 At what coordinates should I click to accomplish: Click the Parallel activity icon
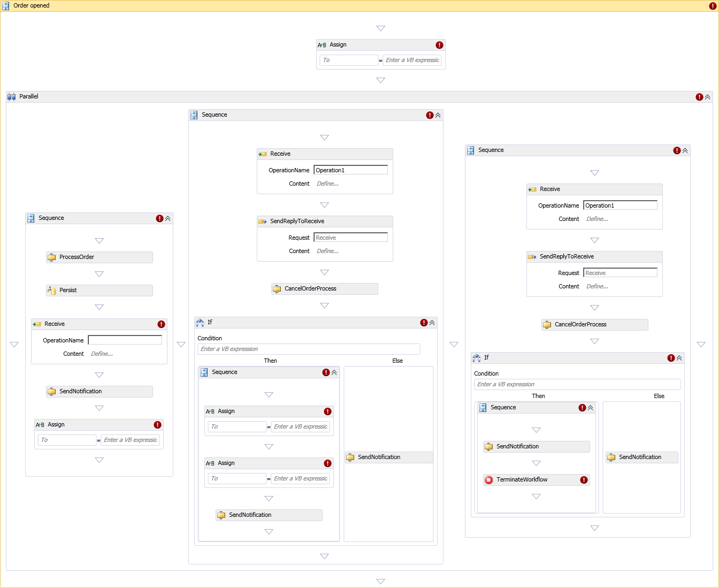click(x=11, y=97)
